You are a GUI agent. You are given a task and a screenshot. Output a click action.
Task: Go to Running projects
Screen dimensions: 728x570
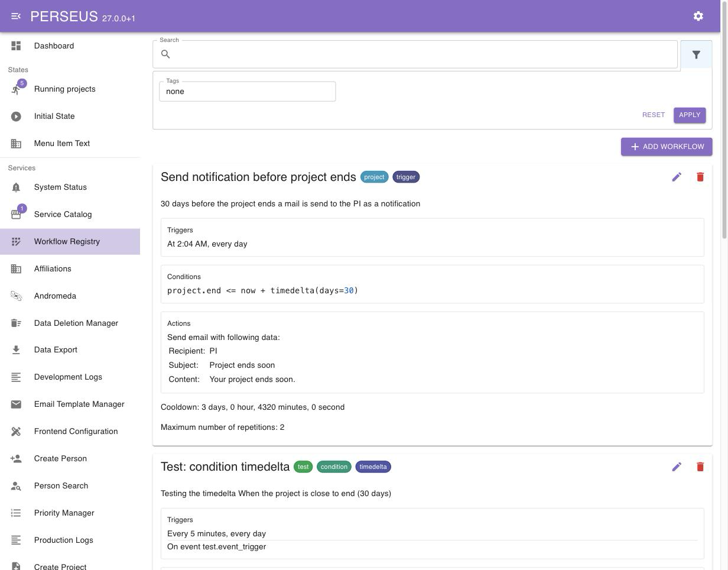(x=70, y=89)
